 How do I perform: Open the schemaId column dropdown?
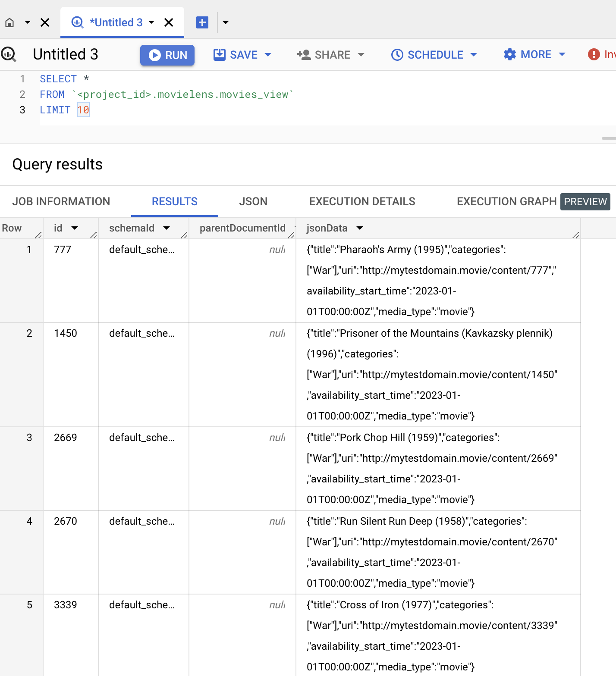click(x=167, y=228)
